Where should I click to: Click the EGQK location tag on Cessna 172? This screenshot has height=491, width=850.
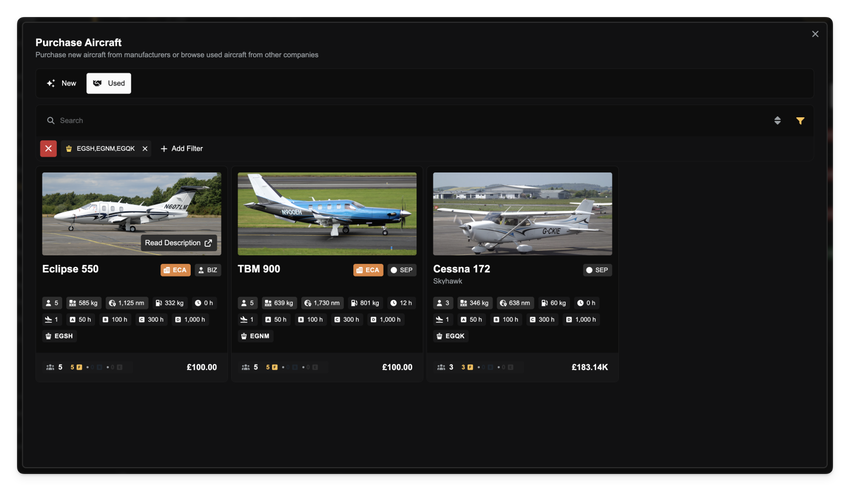pyautogui.click(x=452, y=336)
